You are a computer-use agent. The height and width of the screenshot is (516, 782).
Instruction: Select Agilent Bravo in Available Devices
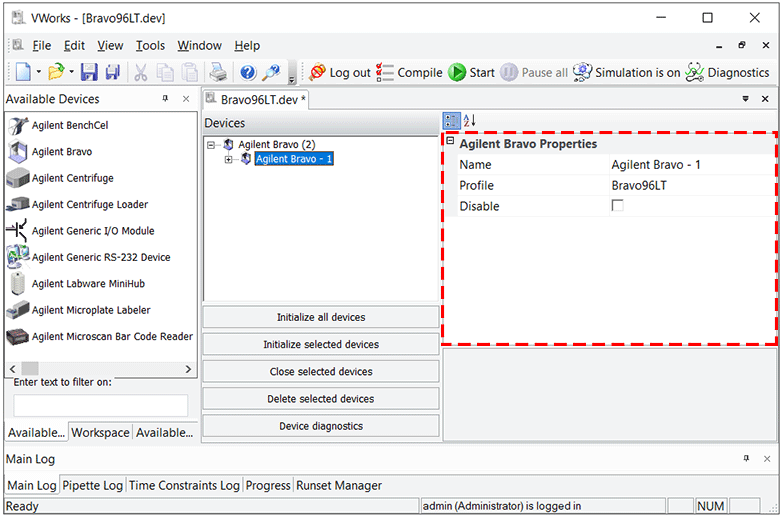point(62,152)
